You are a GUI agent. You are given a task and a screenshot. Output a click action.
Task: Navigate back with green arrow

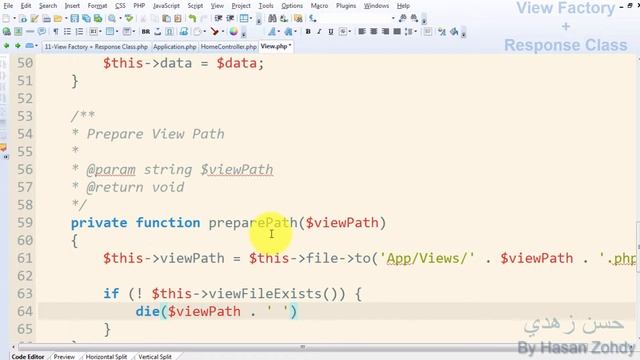[x=6, y=46]
